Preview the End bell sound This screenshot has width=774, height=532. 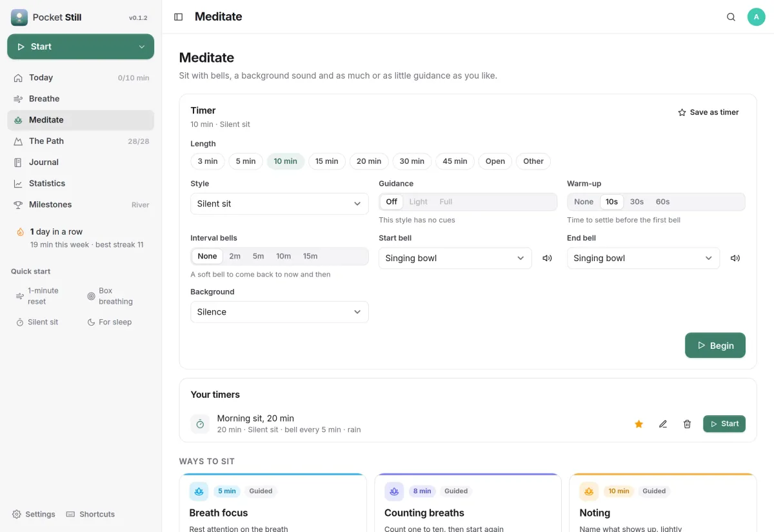tap(735, 258)
